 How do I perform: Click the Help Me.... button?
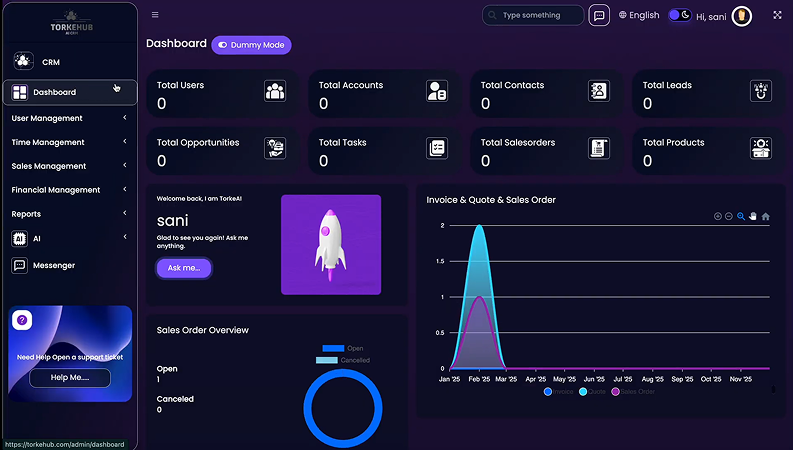coord(70,378)
